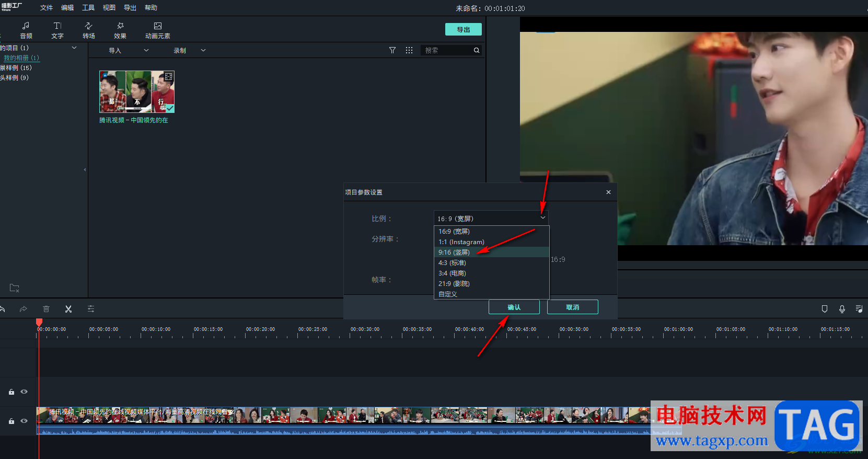Screen dimensions: 868x459
Task: Toggle visibility eye of the video clip track
Action: pyautogui.click(x=24, y=421)
